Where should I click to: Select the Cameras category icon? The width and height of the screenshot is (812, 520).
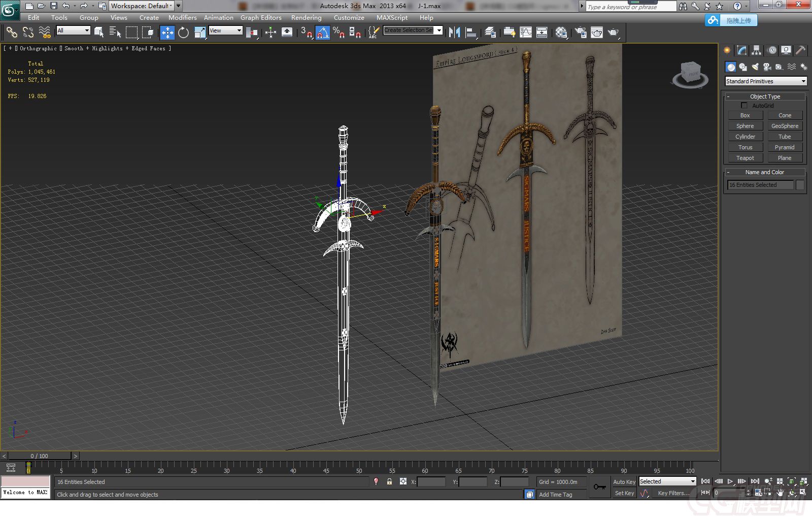[767, 67]
